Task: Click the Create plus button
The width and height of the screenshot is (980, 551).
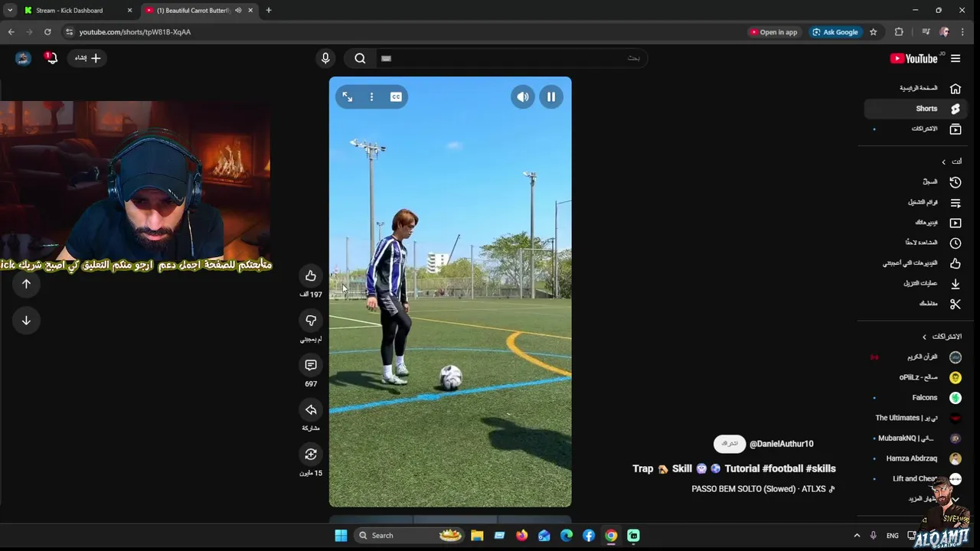Action: click(x=88, y=58)
